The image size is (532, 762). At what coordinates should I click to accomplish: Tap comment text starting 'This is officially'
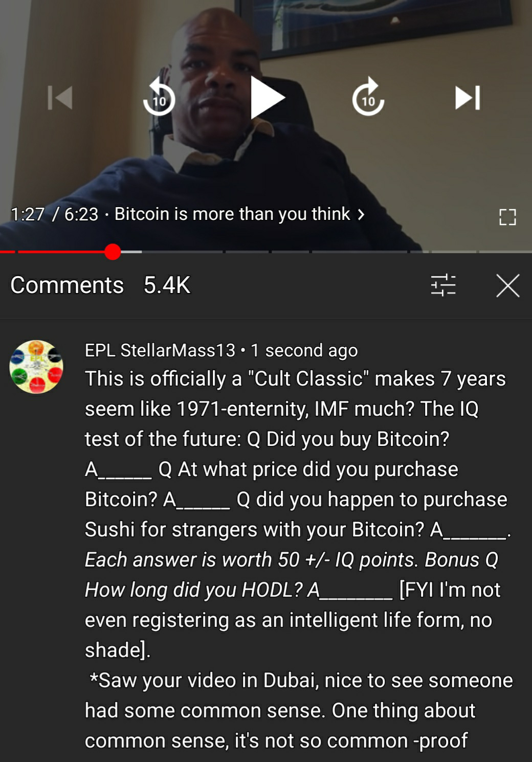tap(299, 559)
